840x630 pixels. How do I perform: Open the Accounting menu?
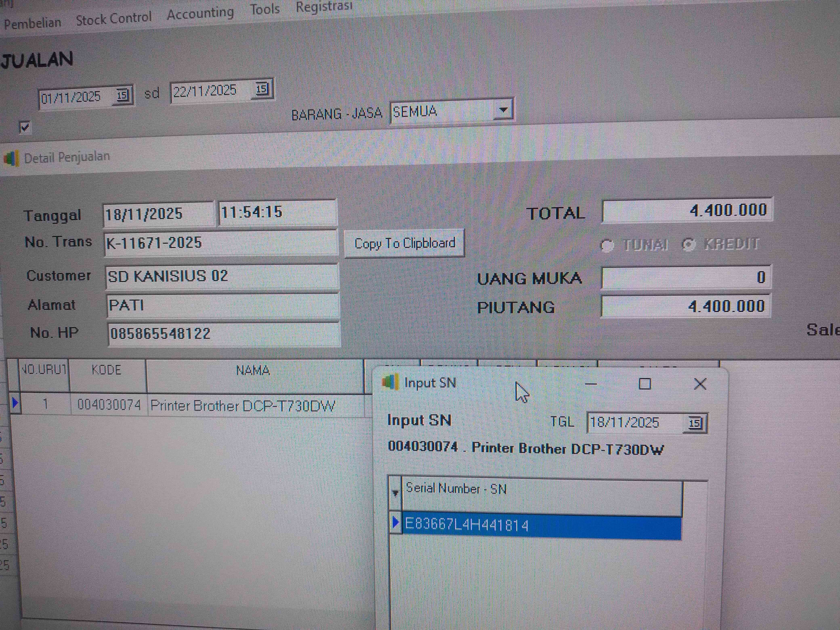[x=200, y=14]
